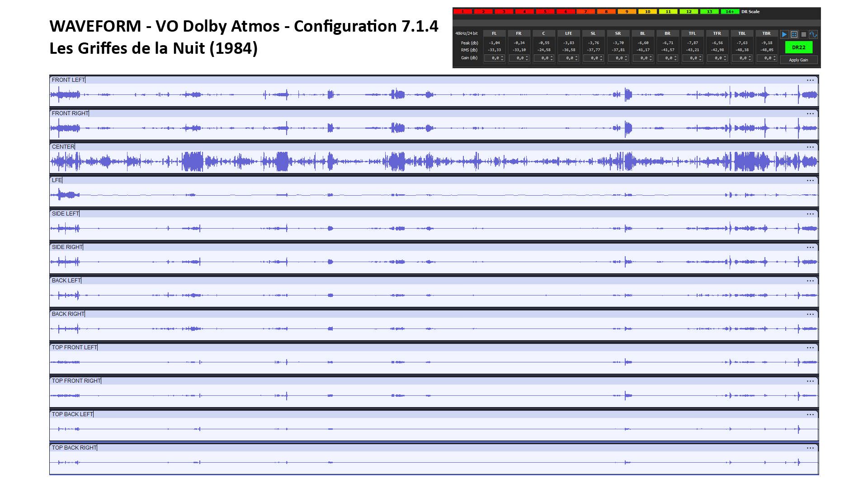Click the green DR22 indicator

point(798,47)
